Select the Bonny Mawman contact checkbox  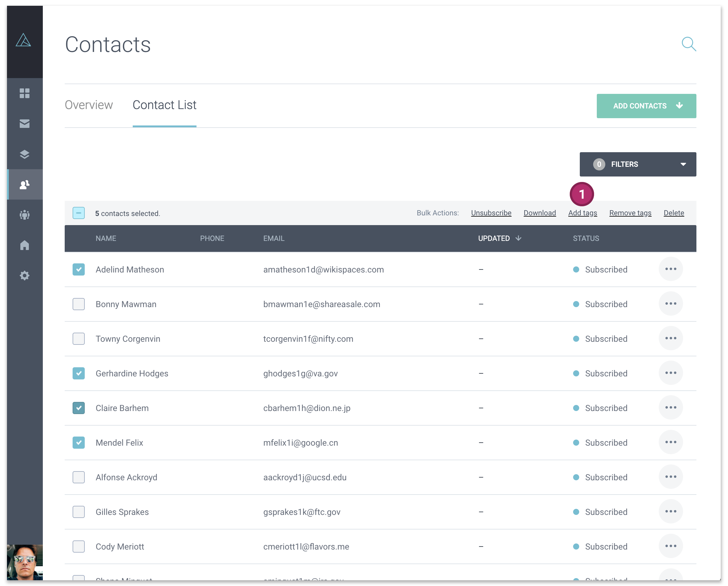78,304
